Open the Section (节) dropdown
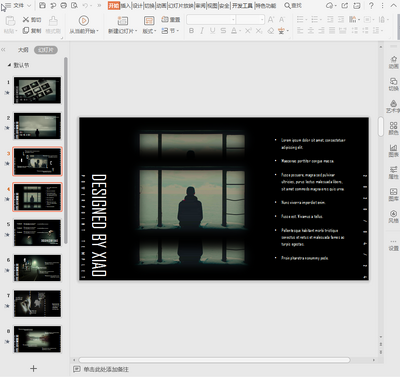This screenshot has width=400, height=377. (170, 31)
